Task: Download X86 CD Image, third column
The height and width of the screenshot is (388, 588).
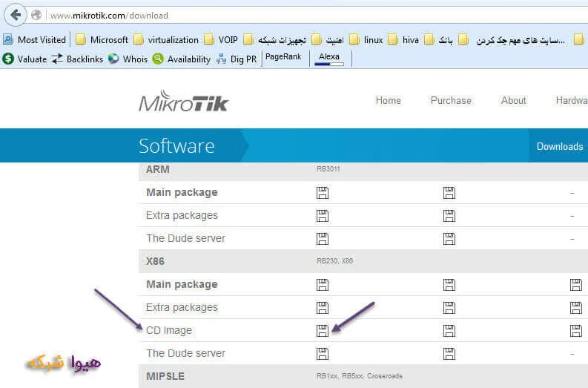Action: click(x=576, y=331)
